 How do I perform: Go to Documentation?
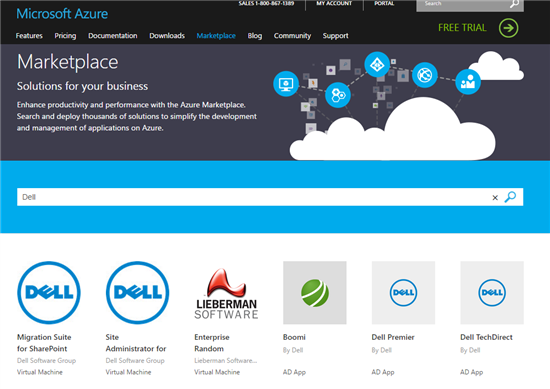point(113,36)
